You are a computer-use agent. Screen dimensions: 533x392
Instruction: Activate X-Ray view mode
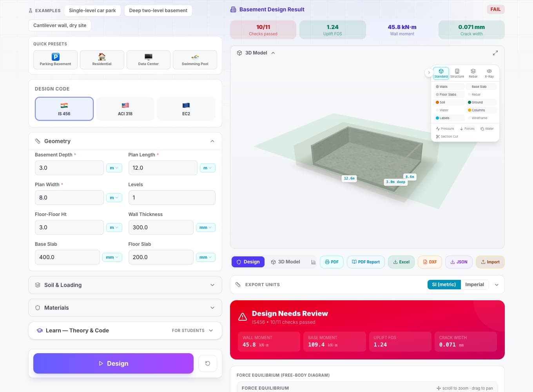click(489, 73)
